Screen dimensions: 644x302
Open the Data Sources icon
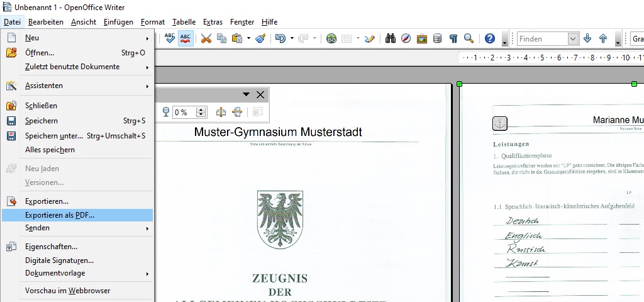click(437, 38)
